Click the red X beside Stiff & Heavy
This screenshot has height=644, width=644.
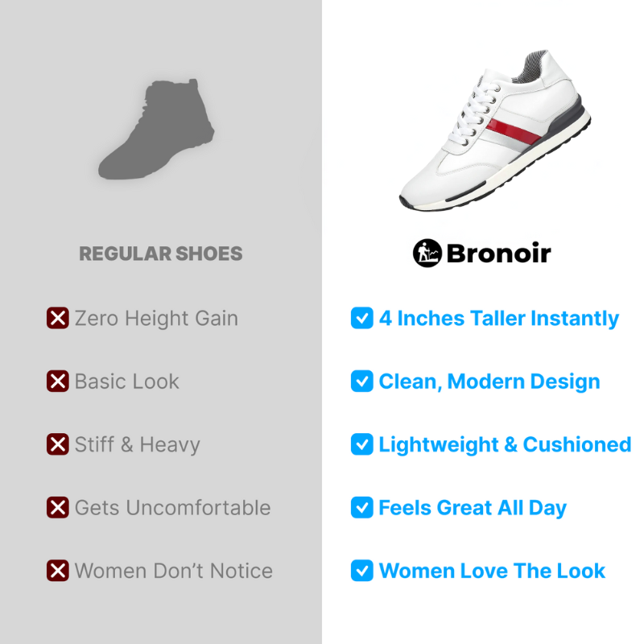click(57, 444)
